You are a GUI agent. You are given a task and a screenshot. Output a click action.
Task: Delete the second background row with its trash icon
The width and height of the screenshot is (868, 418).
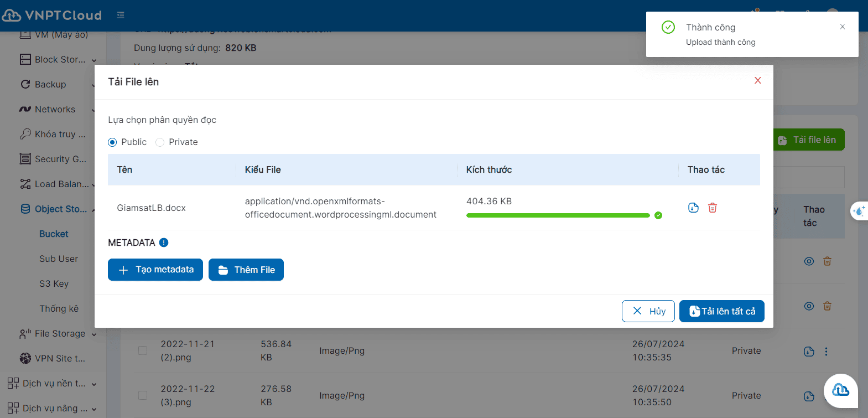point(827,306)
